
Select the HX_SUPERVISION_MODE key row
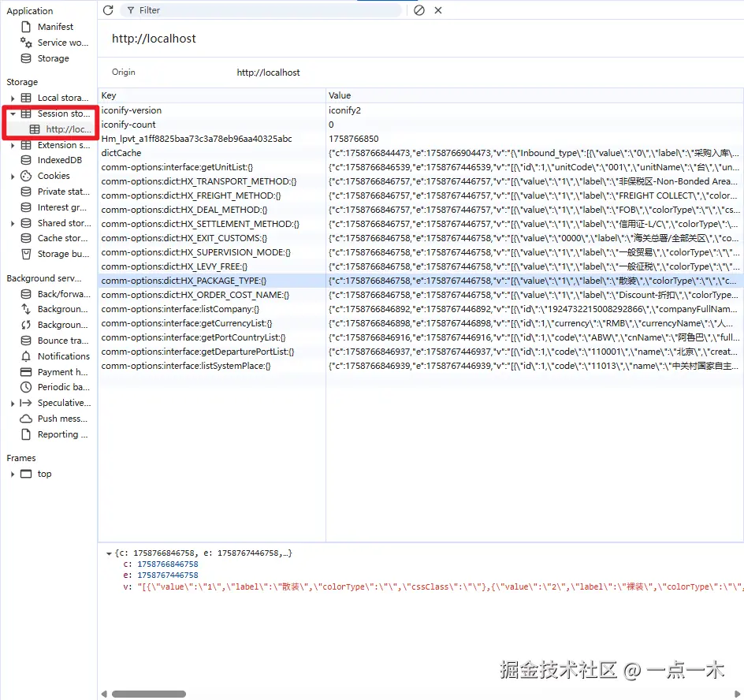point(212,252)
